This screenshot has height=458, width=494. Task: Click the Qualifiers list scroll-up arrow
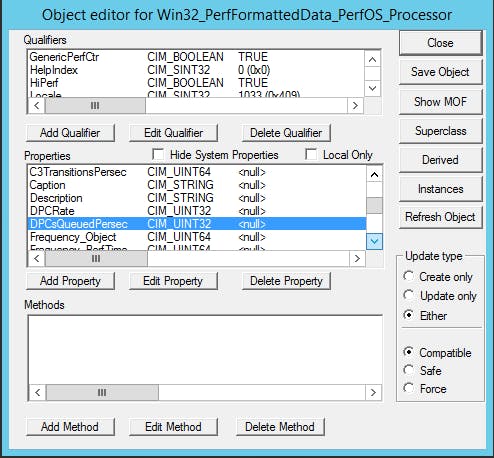[x=373, y=60]
